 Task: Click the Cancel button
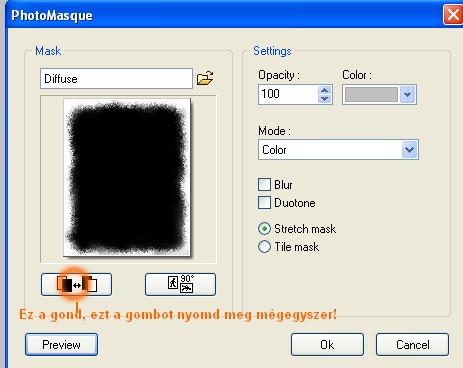click(413, 344)
